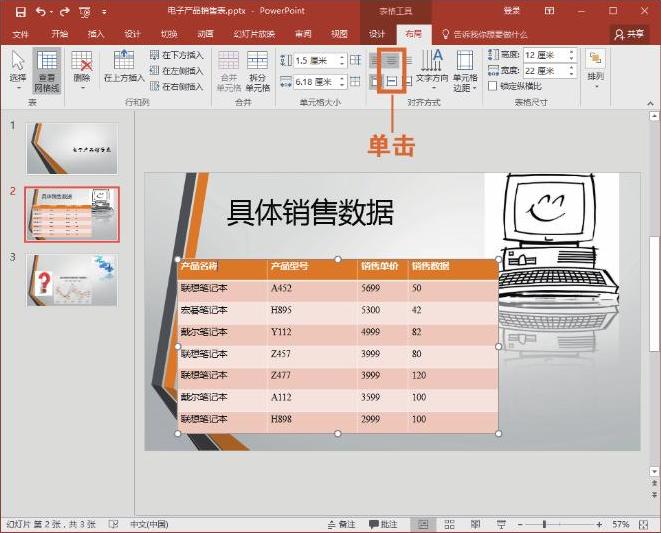
Task: Click align bottom vertical icon
Action: [x=408, y=81]
